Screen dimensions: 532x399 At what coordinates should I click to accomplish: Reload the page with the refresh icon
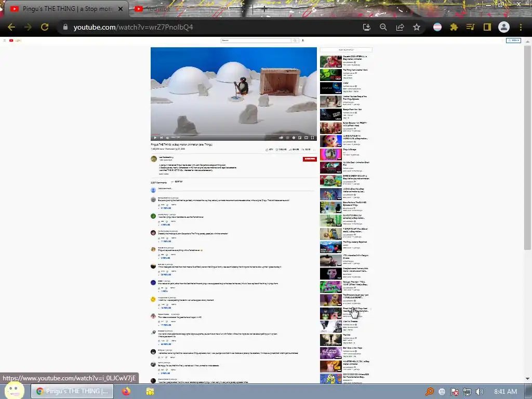45,27
